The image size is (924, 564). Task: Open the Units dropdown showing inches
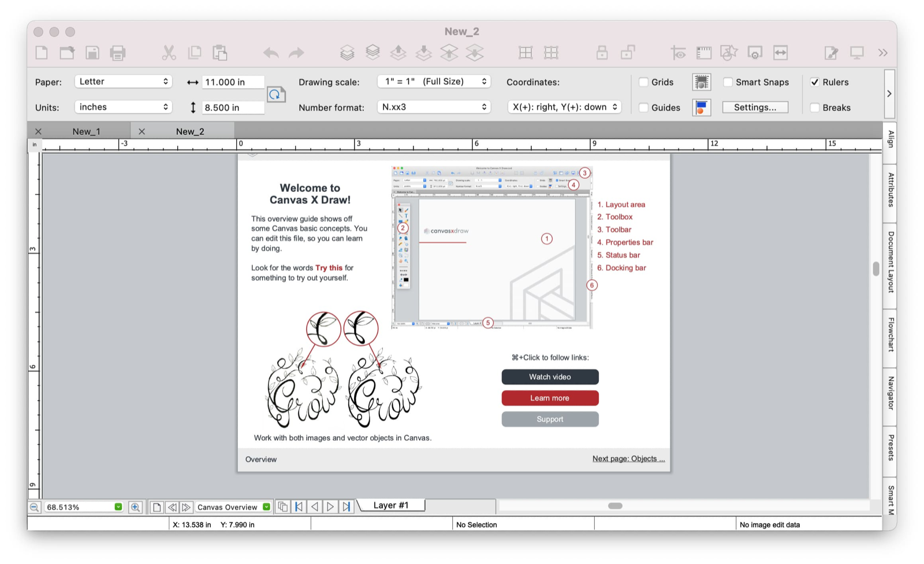click(124, 107)
